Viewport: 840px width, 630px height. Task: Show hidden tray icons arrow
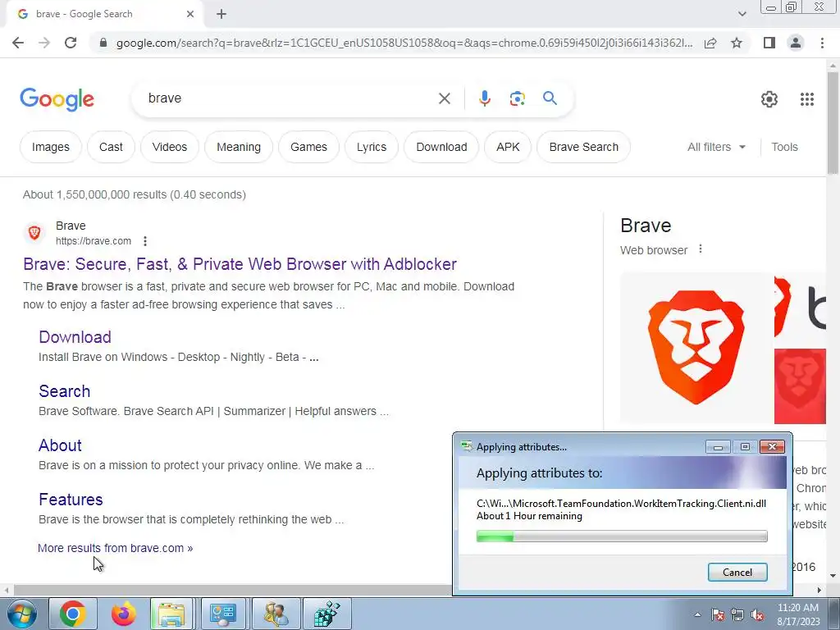pos(697,614)
